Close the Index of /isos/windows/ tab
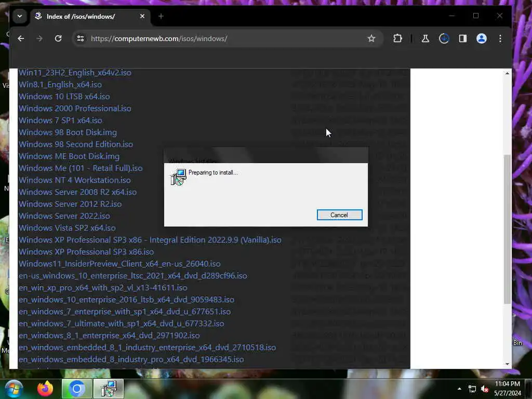Screen dimensions: 532x399 coord(142,16)
